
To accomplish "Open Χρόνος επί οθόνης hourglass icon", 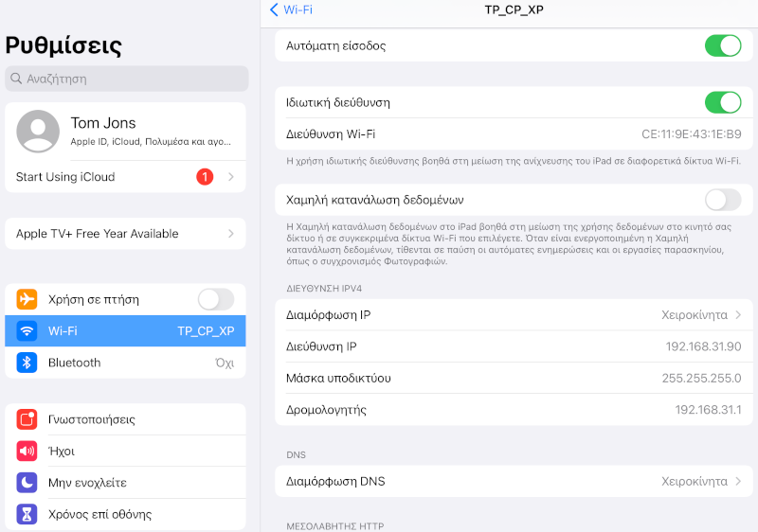I will click(x=27, y=515).
